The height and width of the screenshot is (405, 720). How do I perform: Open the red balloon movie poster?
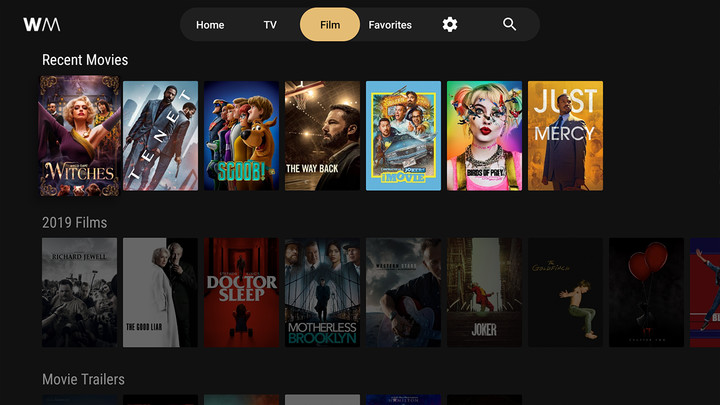(646, 292)
